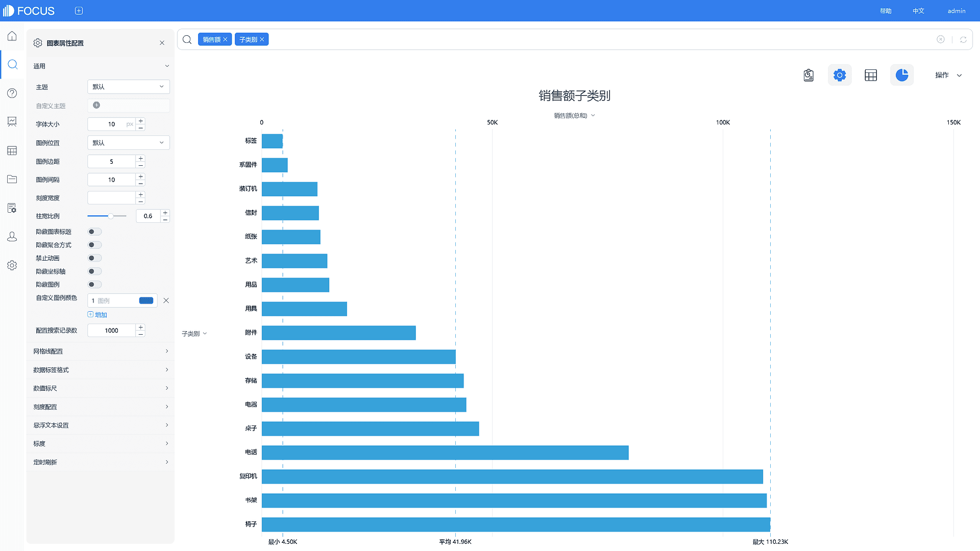
Task: Click the 刻度宽度 input field
Action: [112, 198]
